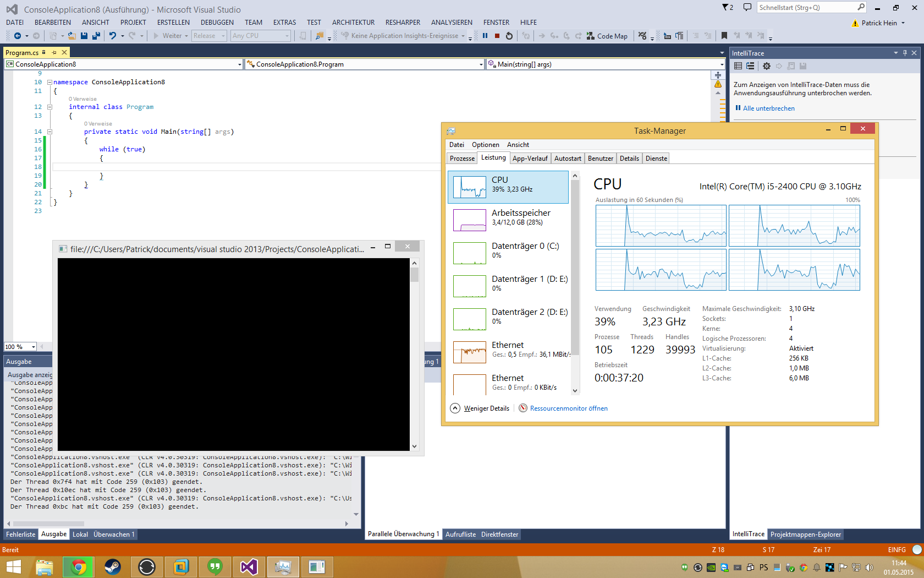Close the Program.cs editor tab
The image size is (924, 578).
tap(64, 52)
